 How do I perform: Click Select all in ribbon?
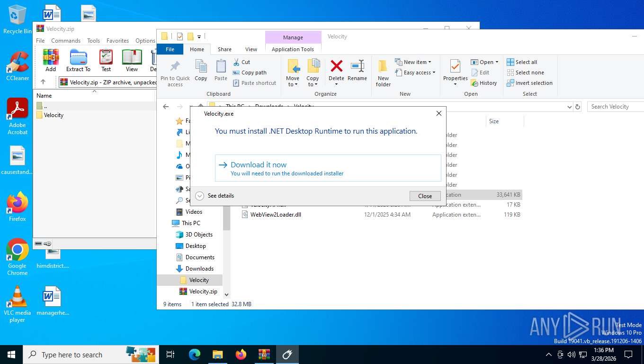[522, 62]
